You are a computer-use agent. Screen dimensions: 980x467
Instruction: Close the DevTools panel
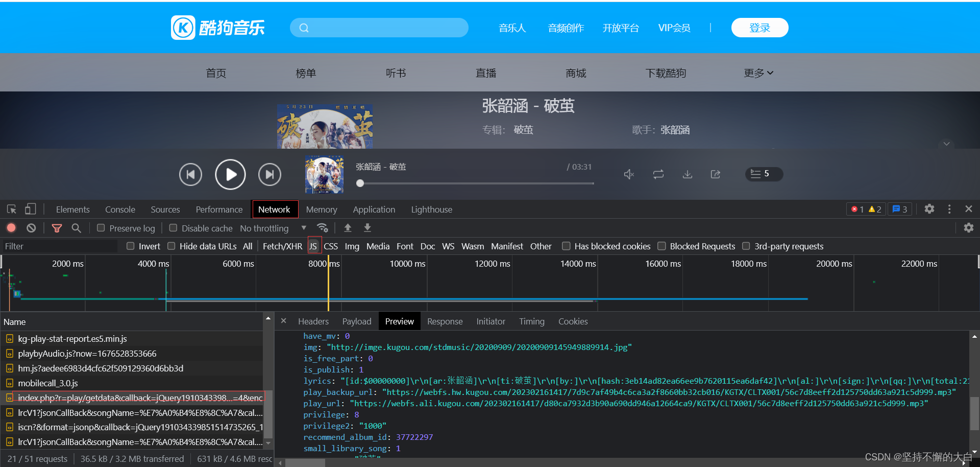coord(969,209)
